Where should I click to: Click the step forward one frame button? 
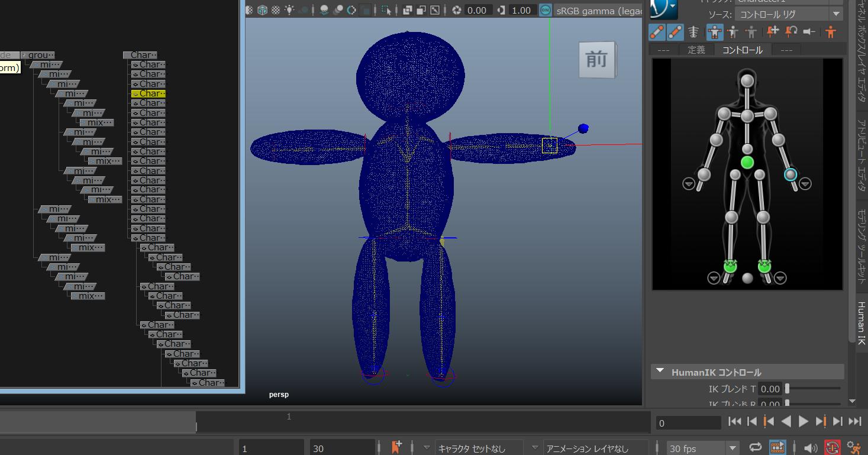837,421
